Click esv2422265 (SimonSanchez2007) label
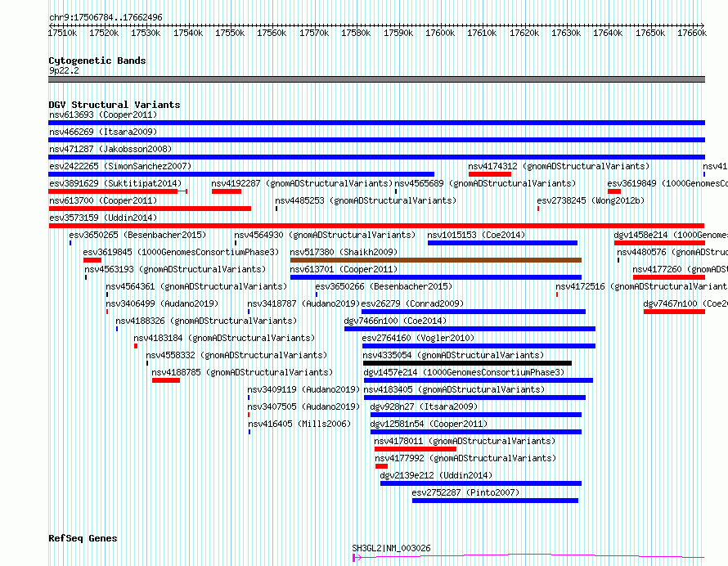The height and width of the screenshot is (566, 728). pos(120,166)
